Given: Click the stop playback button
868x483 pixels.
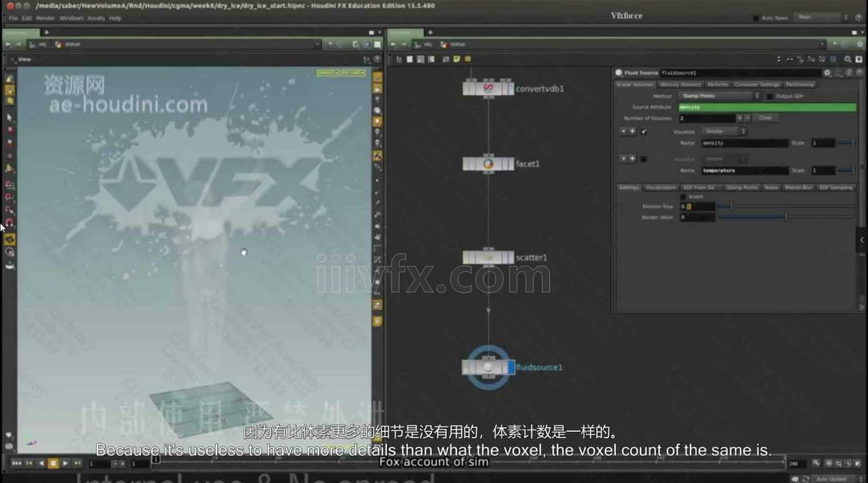Looking at the screenshot, I should click(x=53, y=463).
